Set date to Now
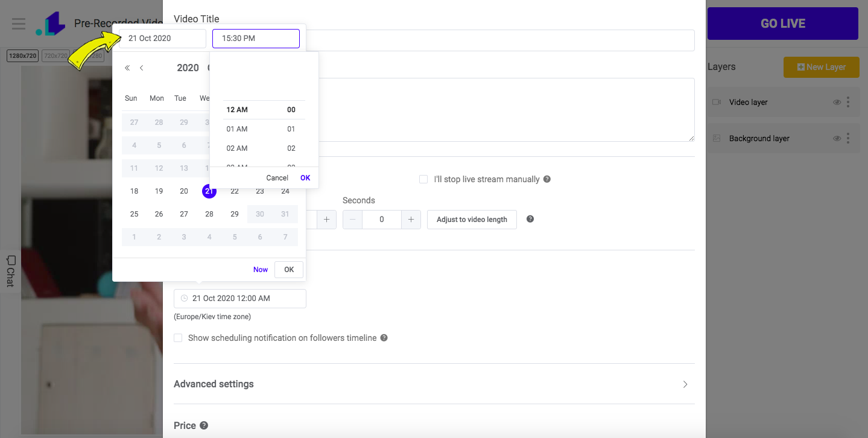The height and width of the screenshot is (438, 868). [261, 270]
